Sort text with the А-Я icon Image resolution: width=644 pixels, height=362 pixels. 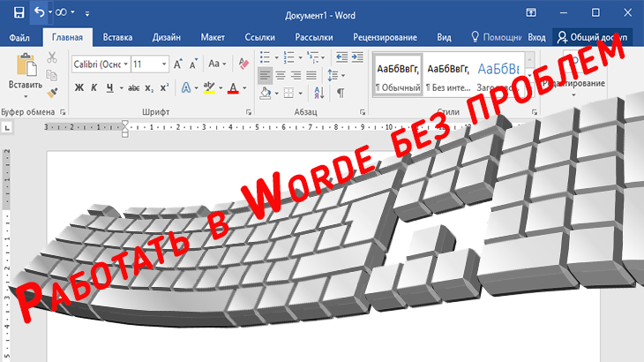[x=319, y=94]
